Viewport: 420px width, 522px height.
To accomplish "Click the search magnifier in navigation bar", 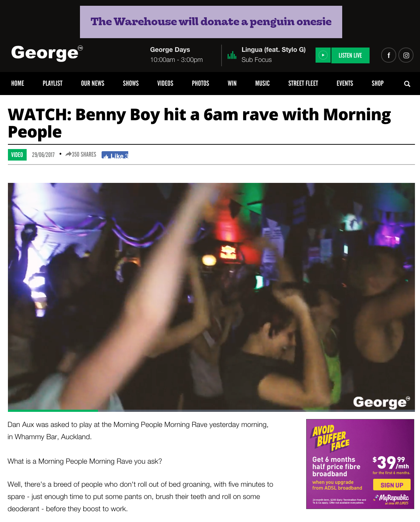I will coord(407,84).
